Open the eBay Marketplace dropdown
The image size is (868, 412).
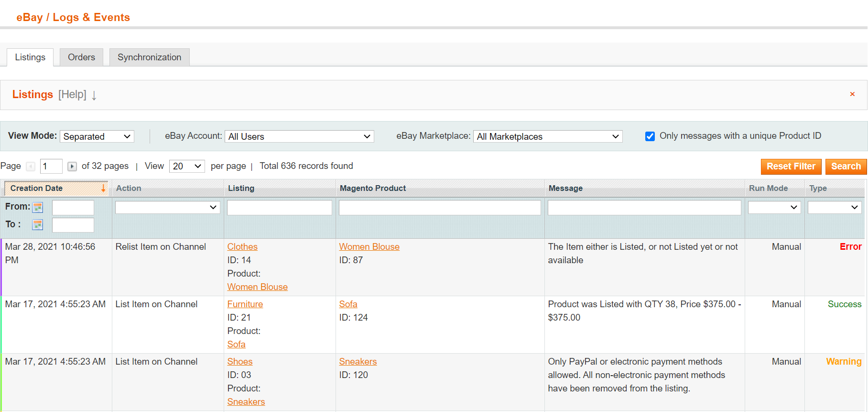coord(548,136)
